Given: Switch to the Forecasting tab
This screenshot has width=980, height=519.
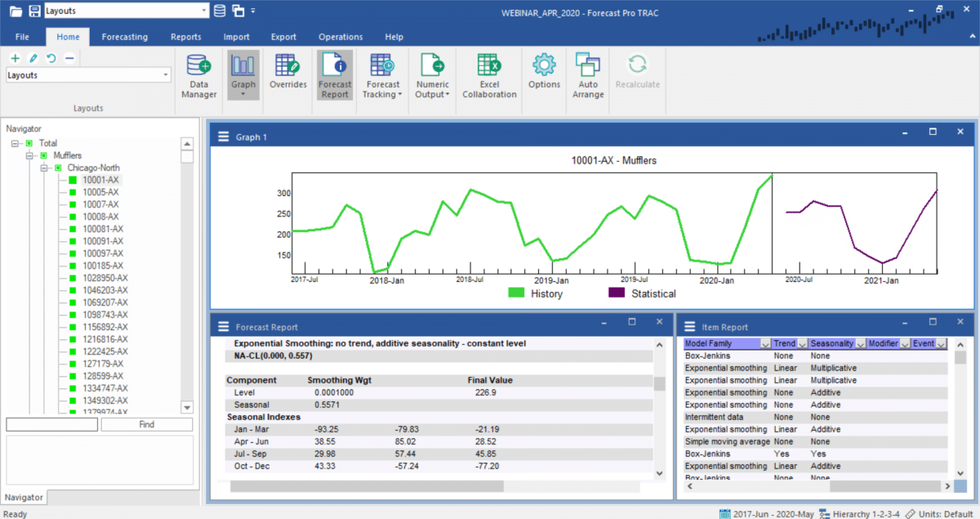Looking at the screenshot, I should click(124, 36).
